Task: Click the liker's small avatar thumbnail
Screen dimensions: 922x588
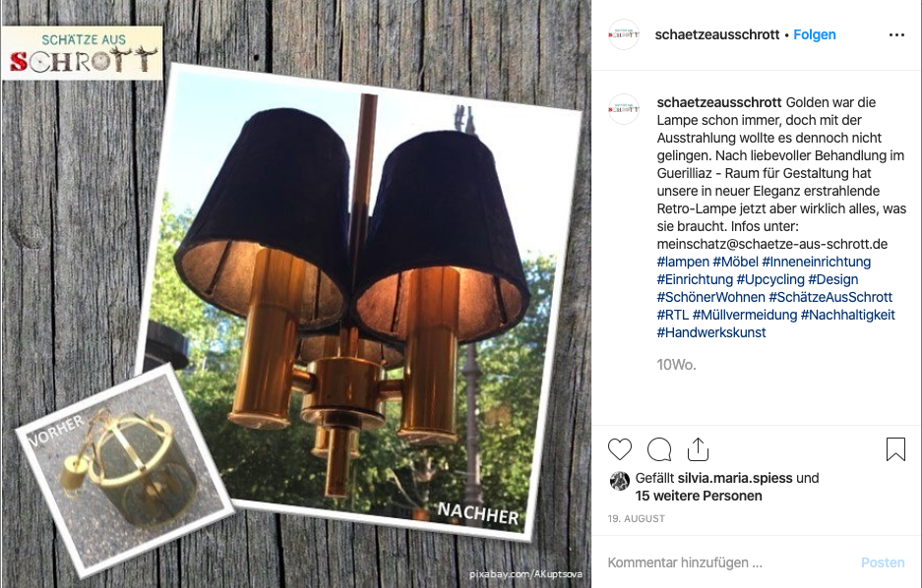Action: [619, 481]
